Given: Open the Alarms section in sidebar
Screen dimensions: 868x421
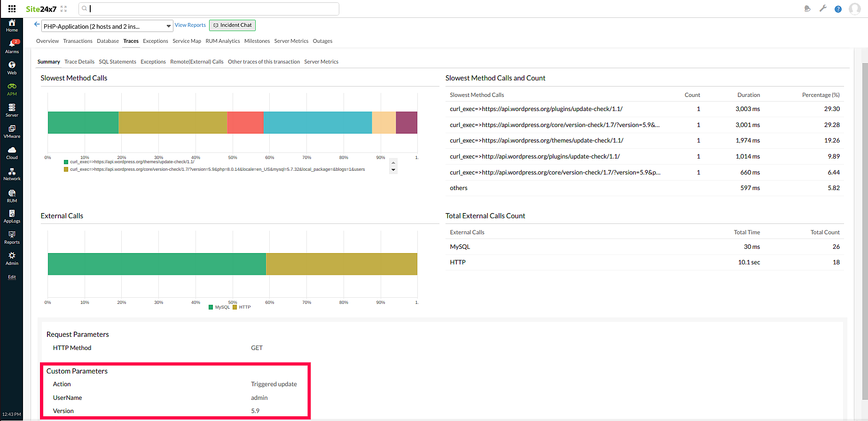Looking at the screenshot, I should click(12, 46).
